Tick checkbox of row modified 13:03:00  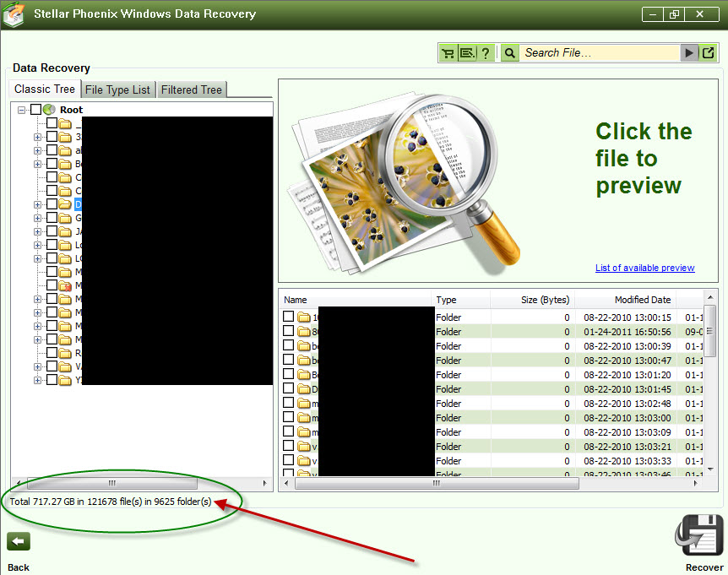tap(288, 417)
